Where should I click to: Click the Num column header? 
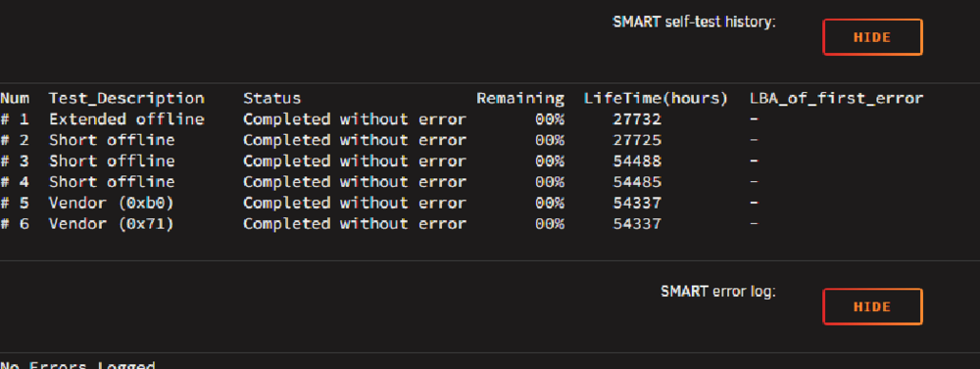15,98
